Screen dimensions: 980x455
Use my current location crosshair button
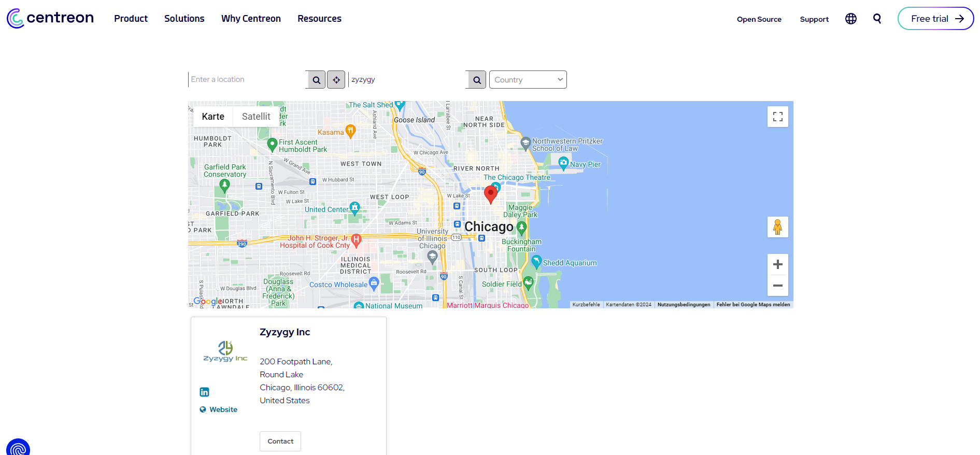click(336, 80)
